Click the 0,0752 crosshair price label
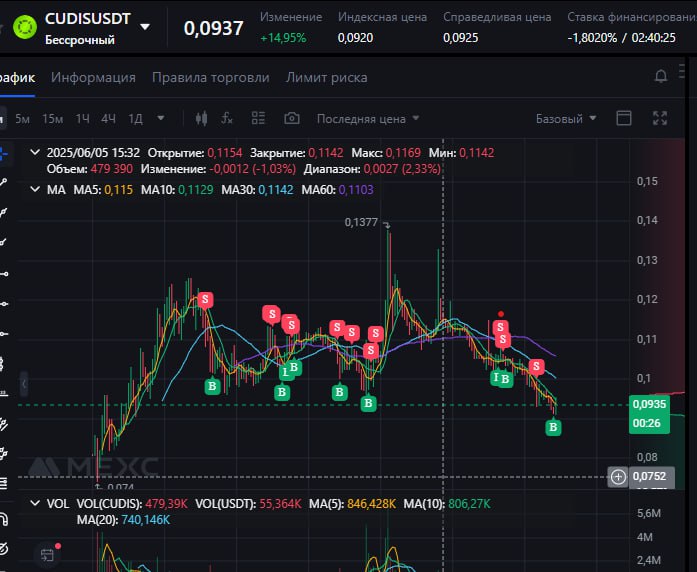Image resolution: width=697 pixels, height=572 pixels. tap(652, 476)
